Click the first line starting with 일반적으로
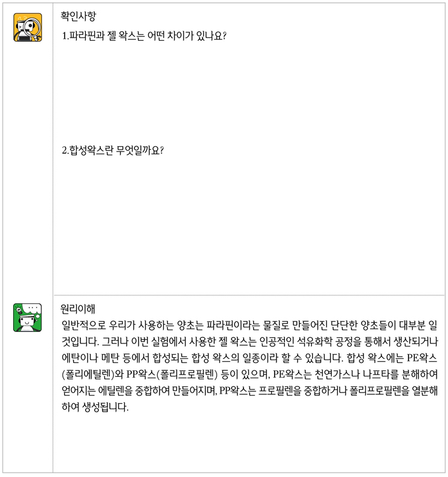This screenshot has height=477, width=448. (249, 325)
